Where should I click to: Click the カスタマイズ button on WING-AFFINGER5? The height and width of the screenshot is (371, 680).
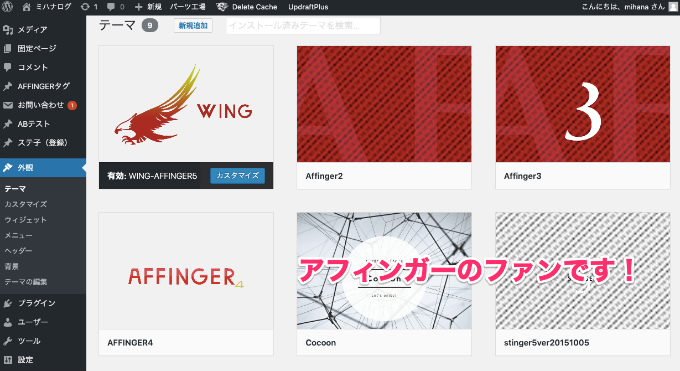(x=237, y=175)
